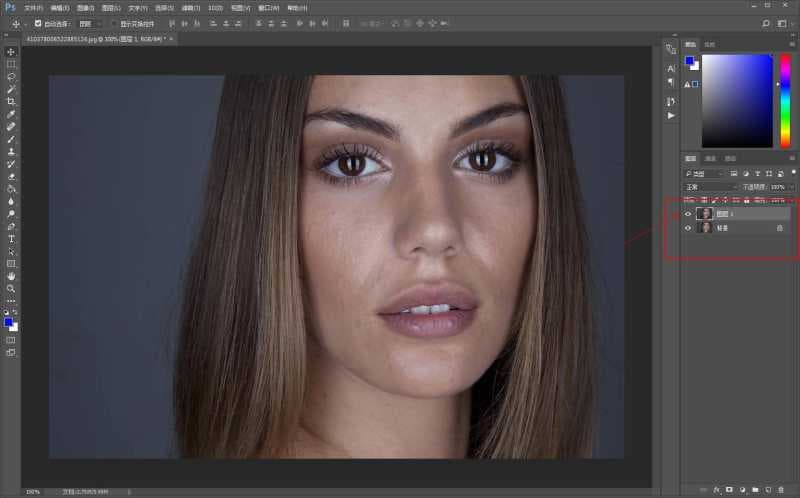Open the File menu in menu bar

pos(34,7)
